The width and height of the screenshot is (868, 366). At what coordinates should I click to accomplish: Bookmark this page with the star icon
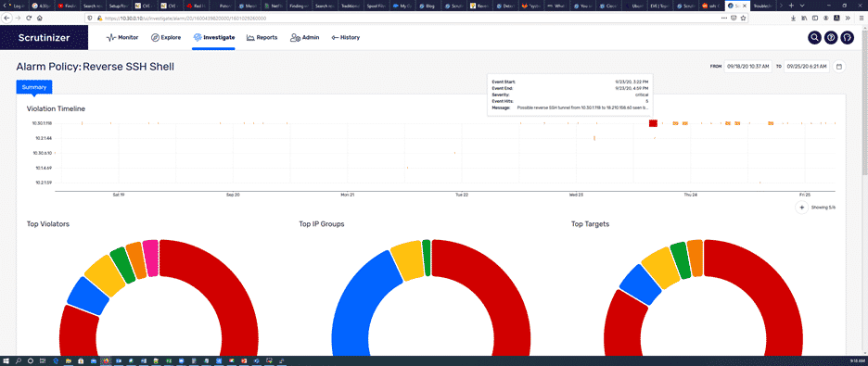coord(743,18)
